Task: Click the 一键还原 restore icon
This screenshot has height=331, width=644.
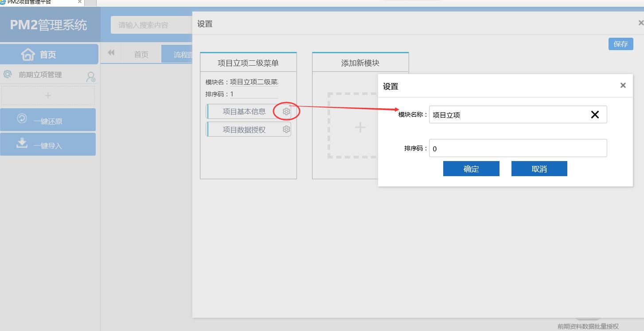Action: point(22,118)
